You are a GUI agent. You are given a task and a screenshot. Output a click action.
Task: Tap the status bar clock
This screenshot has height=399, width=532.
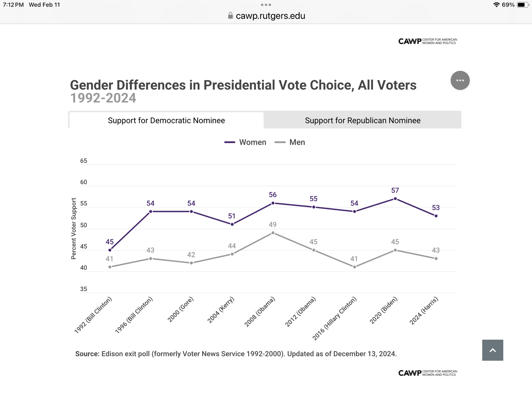tap(13, 5)
